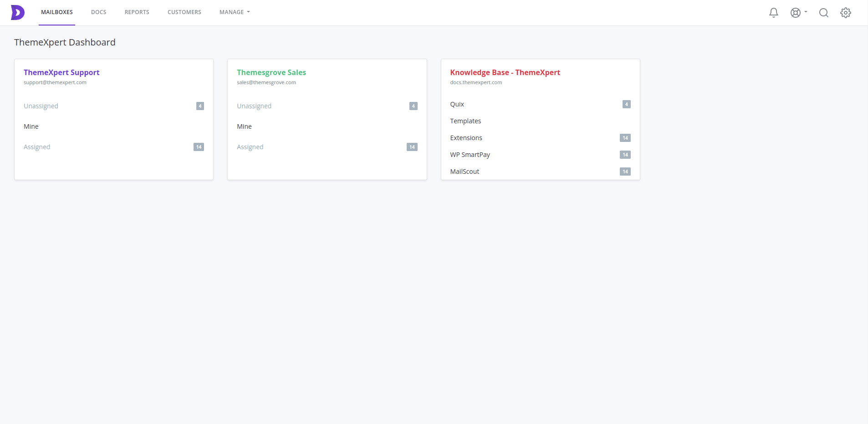The image size is (868, 424).
Task: Open the Themesgrove Sales mailbox
Action: click(x=271, y=72)
